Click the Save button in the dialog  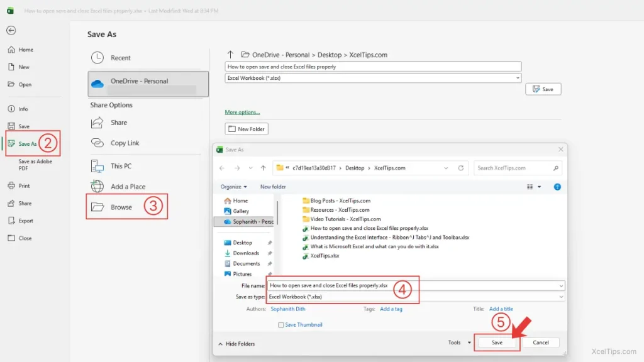[x=497, y=343]
